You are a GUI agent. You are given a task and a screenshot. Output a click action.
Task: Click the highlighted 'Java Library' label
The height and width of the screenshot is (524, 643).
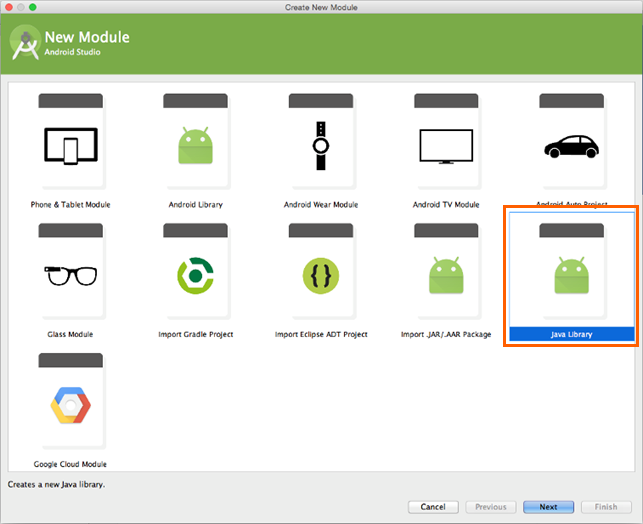coord(572,334)
